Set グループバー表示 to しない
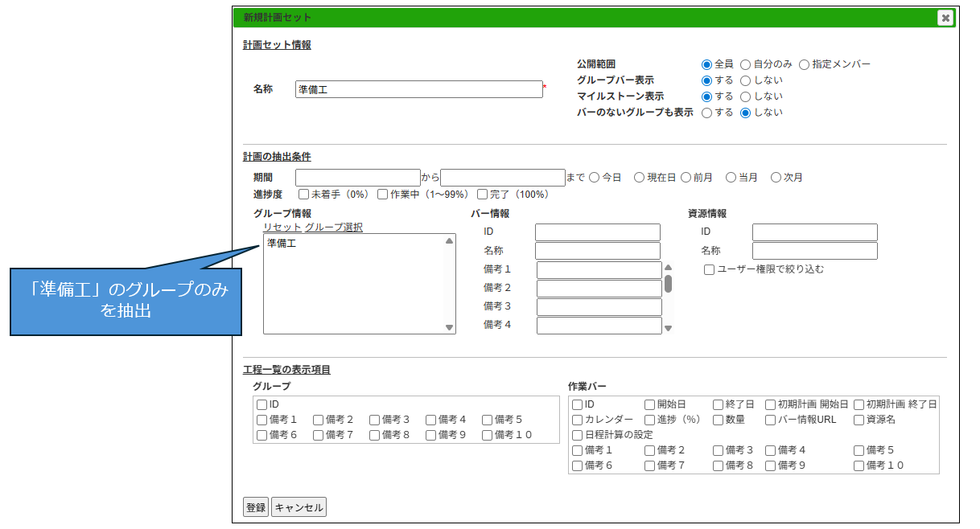Screen dimensions: 980x529 [x=746, y=80]
